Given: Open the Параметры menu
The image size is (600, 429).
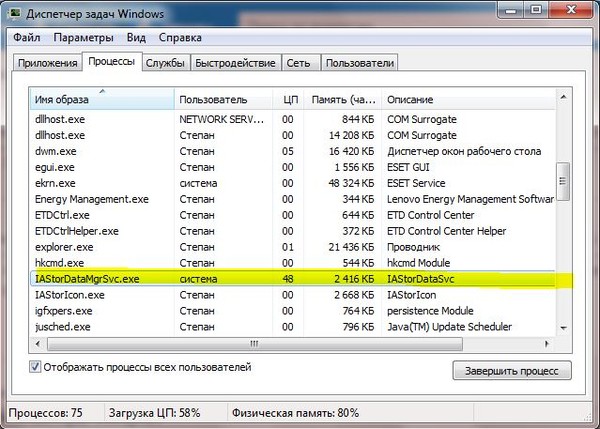Looking at the screenshot, I should pos(83,38).
